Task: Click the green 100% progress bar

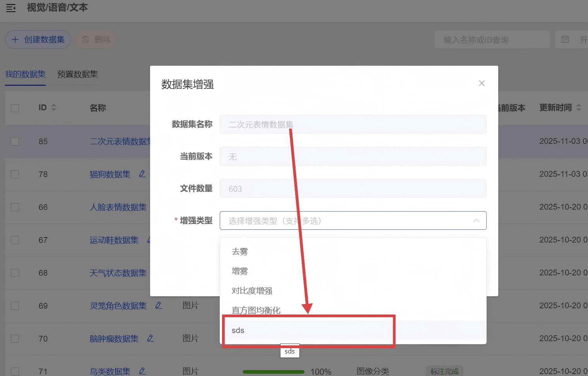Action: [273, 372]
